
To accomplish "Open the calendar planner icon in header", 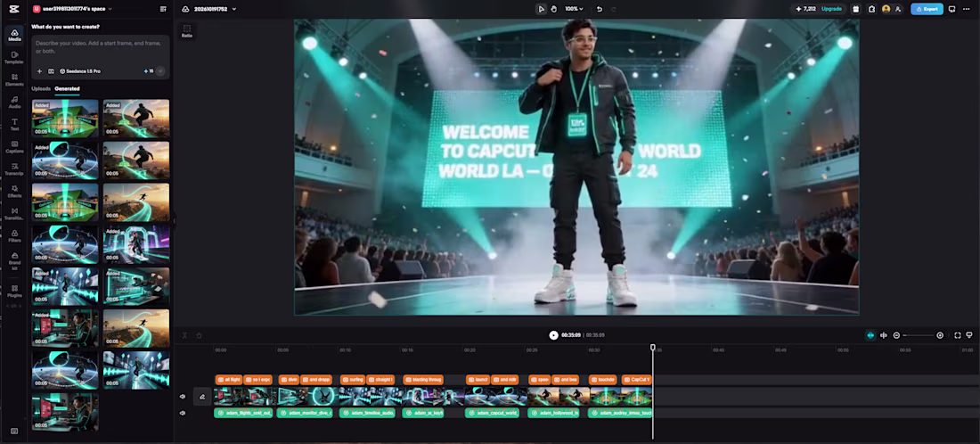I will tap(855, 9).
